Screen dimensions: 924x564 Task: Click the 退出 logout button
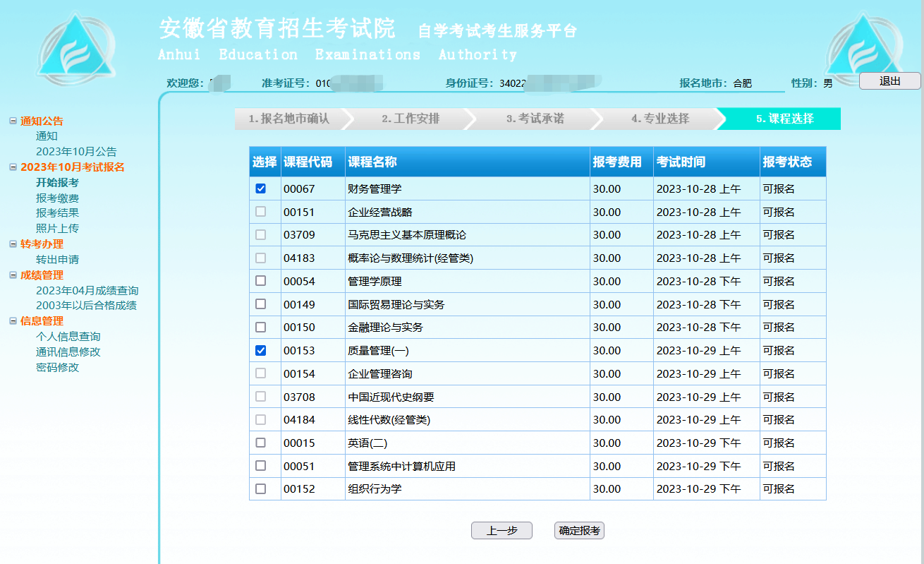pyautogui.click(x=890, y=81)
